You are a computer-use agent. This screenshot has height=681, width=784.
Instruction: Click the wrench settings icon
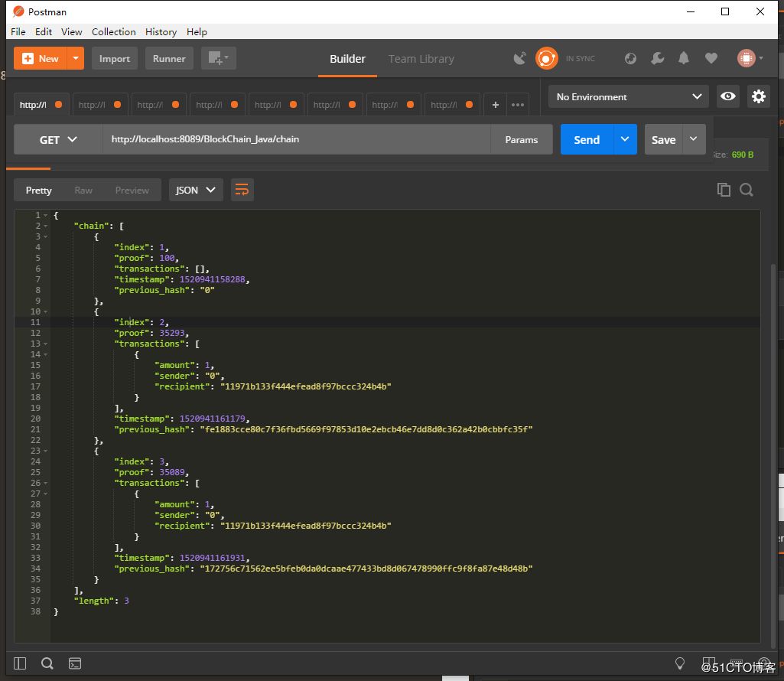(x=657, y=58)
